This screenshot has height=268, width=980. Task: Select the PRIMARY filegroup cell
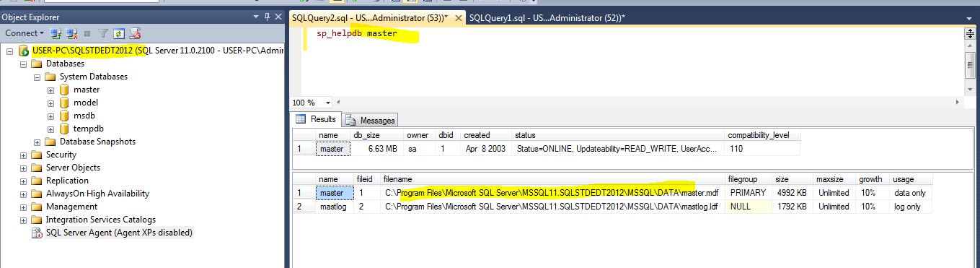pyautogui.click(x=749, y=193)
